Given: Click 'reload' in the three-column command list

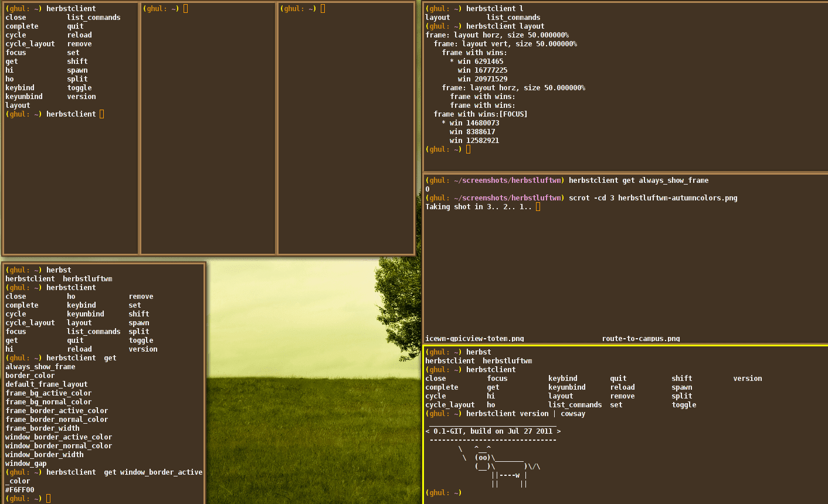Looking at the screenshot, I should pyautogui.click(x=79, y=349).
